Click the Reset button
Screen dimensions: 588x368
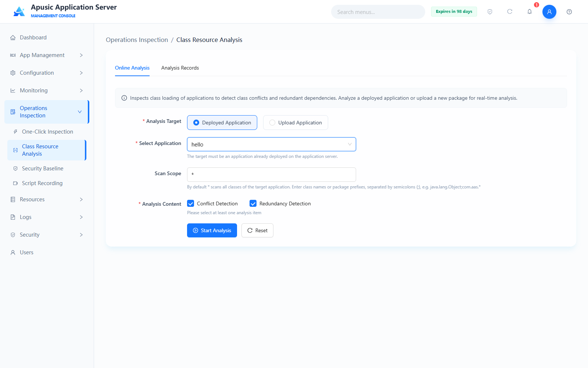(x=257, y=230)
